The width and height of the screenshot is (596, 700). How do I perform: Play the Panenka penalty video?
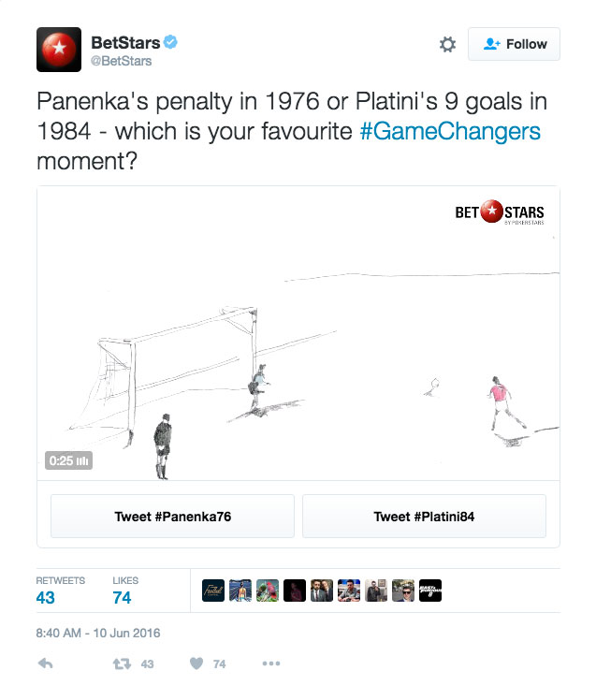[298, 332]
